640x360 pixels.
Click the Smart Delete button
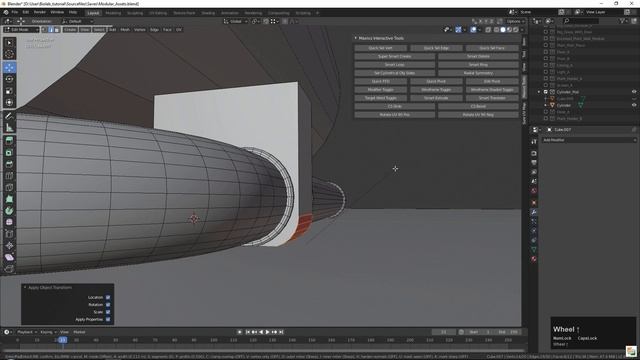[478, 56]
